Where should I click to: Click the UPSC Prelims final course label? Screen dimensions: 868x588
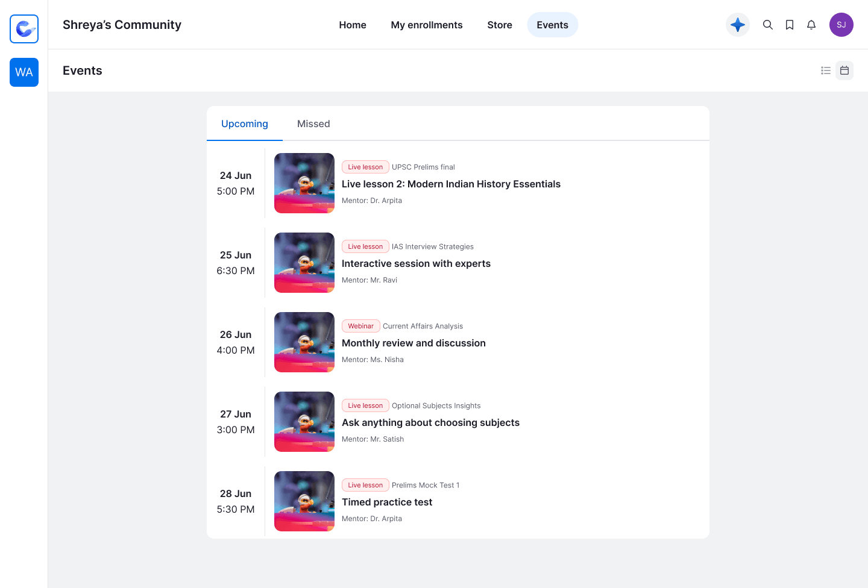[423, 167]
